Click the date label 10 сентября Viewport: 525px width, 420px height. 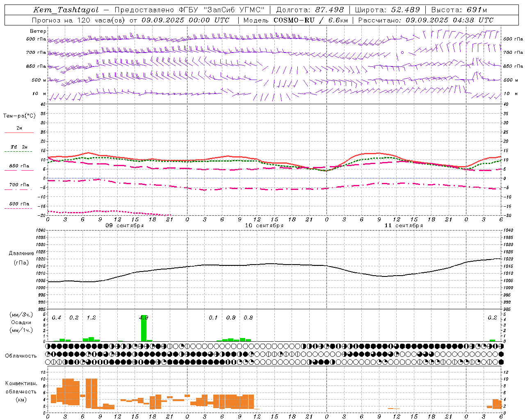[264, 226]
